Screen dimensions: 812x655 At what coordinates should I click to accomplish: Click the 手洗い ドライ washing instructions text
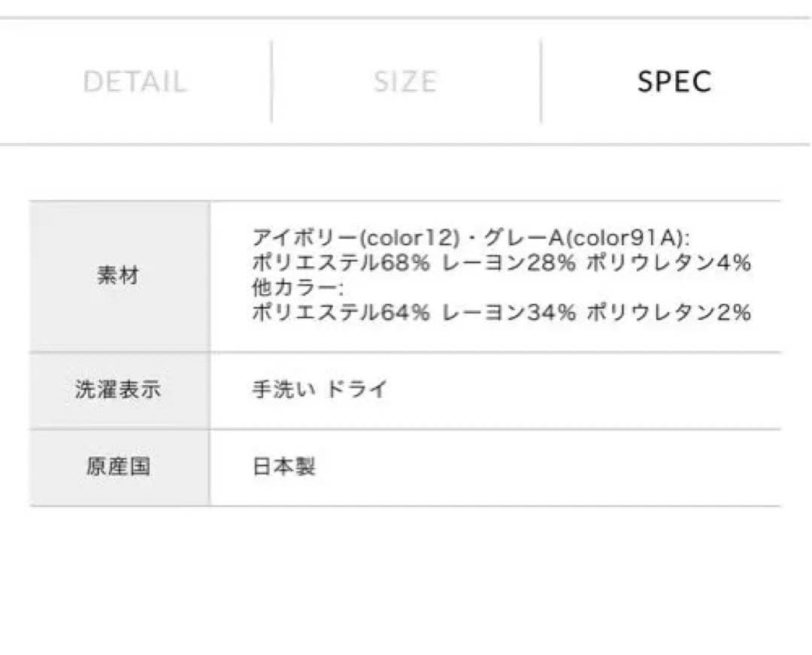click(x=319, y=389)
